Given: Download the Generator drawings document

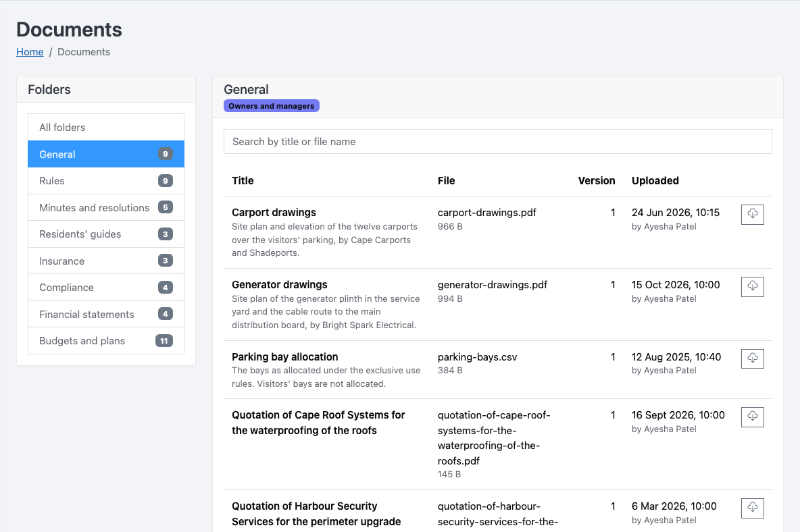Looking at the screenshot, I should point(752,286).
